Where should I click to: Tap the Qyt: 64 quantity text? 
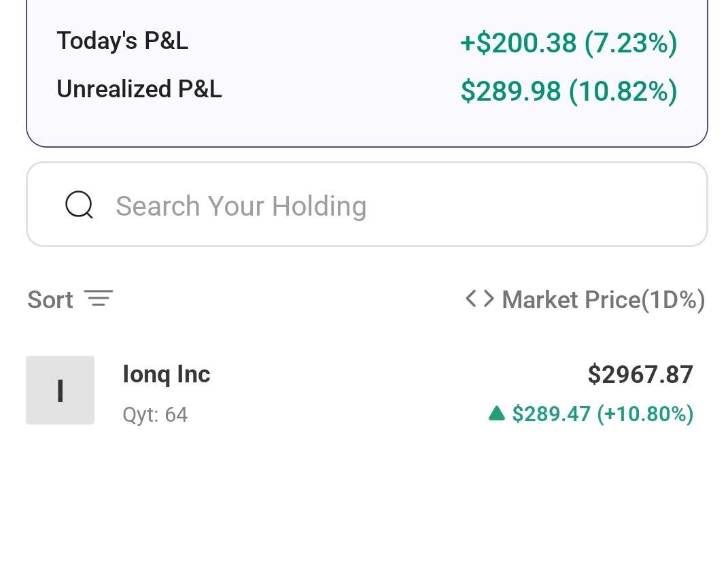155,414
